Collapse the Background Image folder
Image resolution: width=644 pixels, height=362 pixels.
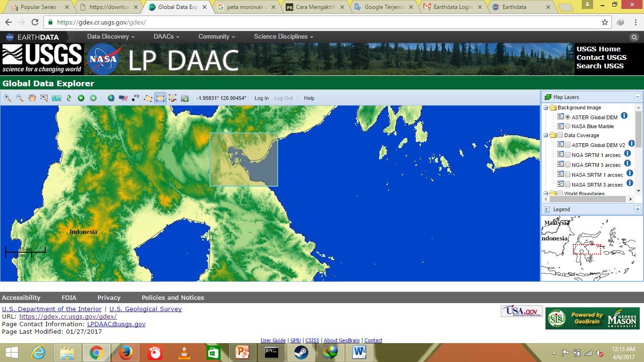coord(546,107)
